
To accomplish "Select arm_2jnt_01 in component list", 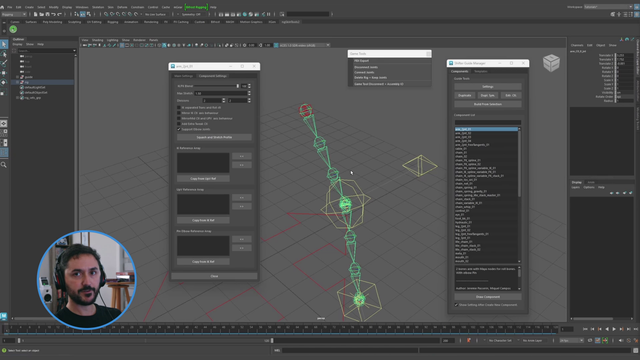I will click(486, 129).
